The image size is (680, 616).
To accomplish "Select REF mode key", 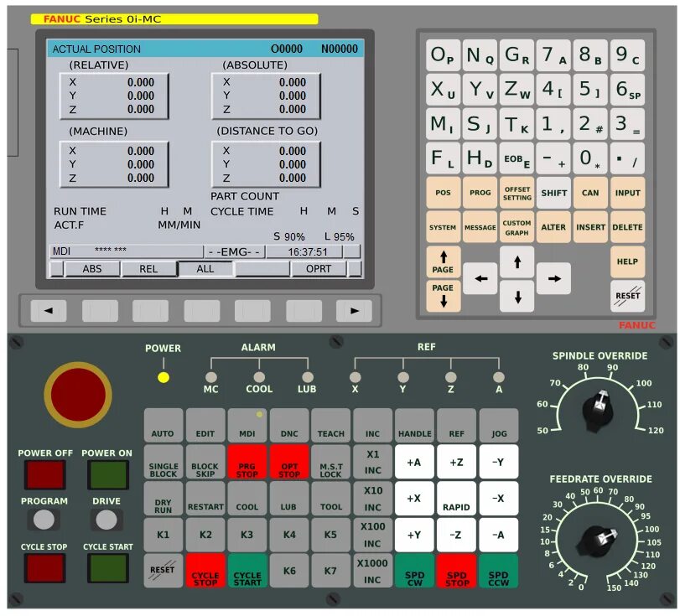I will pyautogui.click(x=457, y=425).
